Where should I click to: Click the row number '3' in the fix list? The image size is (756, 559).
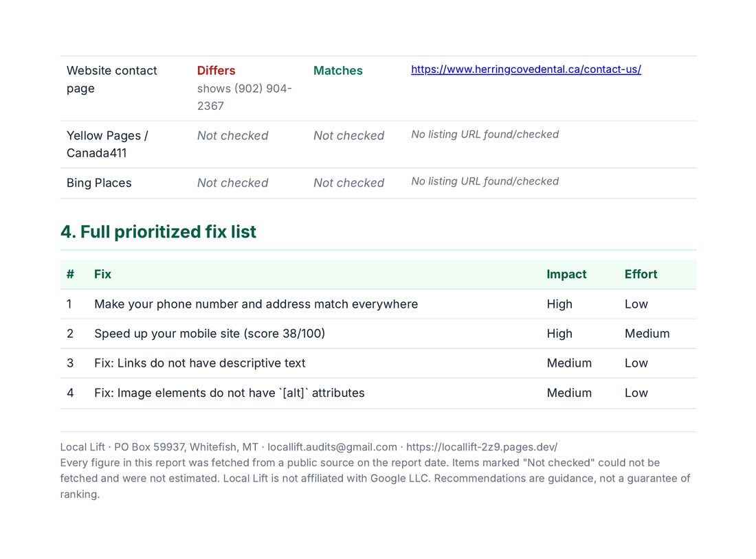pos(70,363)
